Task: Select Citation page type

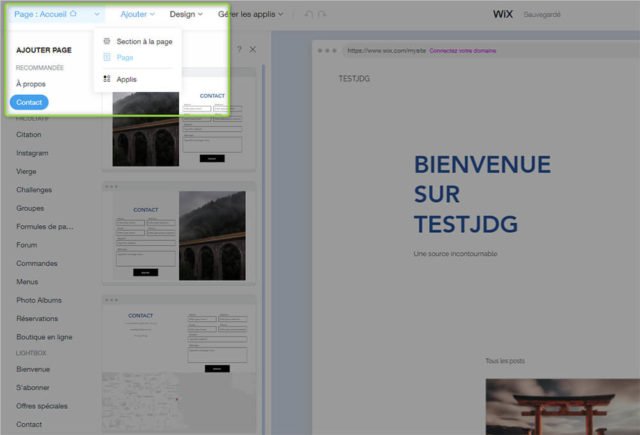Action: pos(29,134)
